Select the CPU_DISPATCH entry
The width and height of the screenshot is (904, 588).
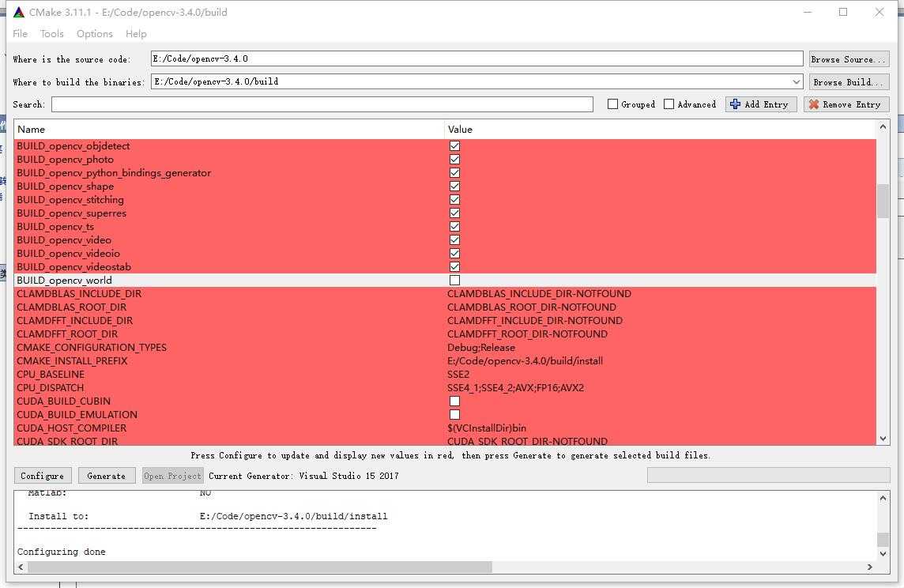coord(50,388)
